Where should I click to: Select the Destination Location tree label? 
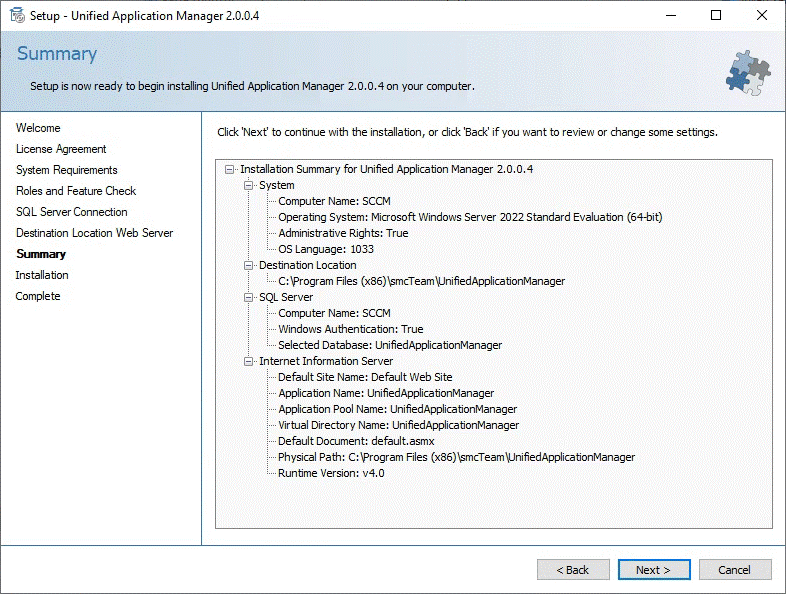[x=308, y=265]
